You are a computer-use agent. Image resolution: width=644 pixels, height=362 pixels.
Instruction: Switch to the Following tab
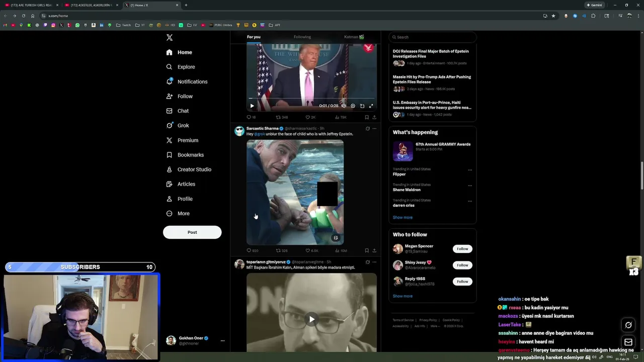coord(302,37)
